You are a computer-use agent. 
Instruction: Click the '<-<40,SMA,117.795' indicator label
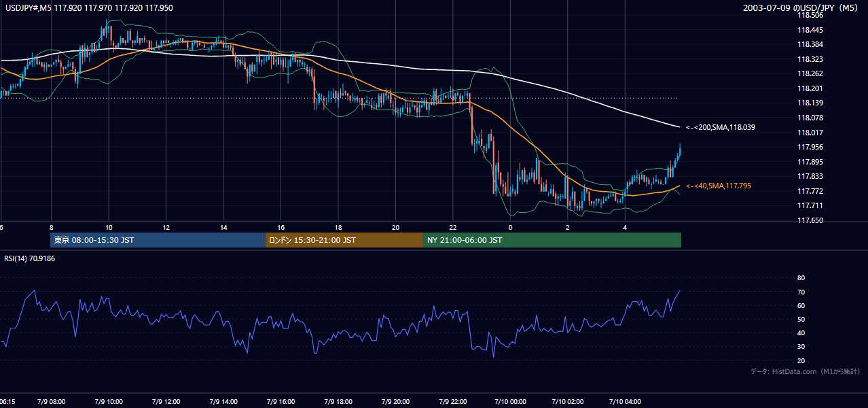point(718,186)
